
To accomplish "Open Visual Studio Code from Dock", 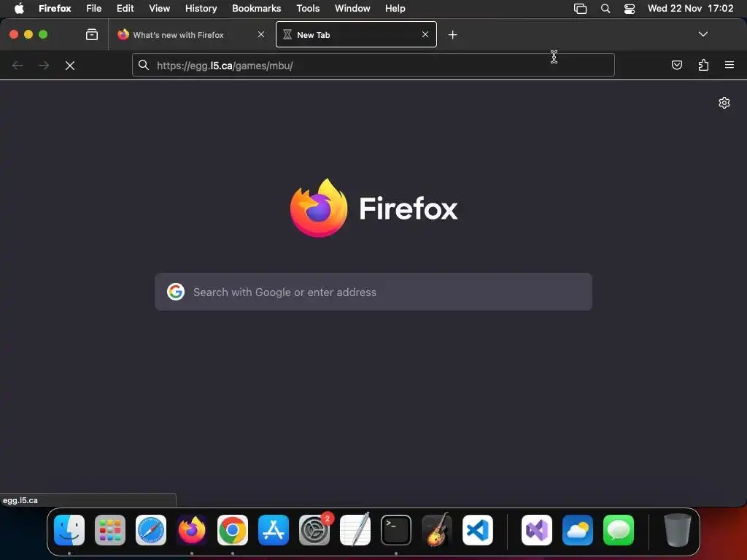I will (x=478, y=530).
